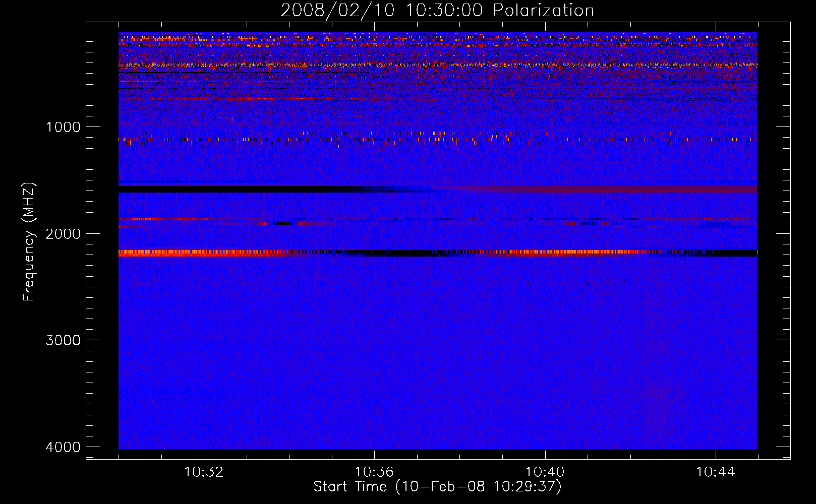Select the "Start Time (10-Feb-08 10:29:37)" axis label
The width and height of the screenshot is (816, 504).
437,487
